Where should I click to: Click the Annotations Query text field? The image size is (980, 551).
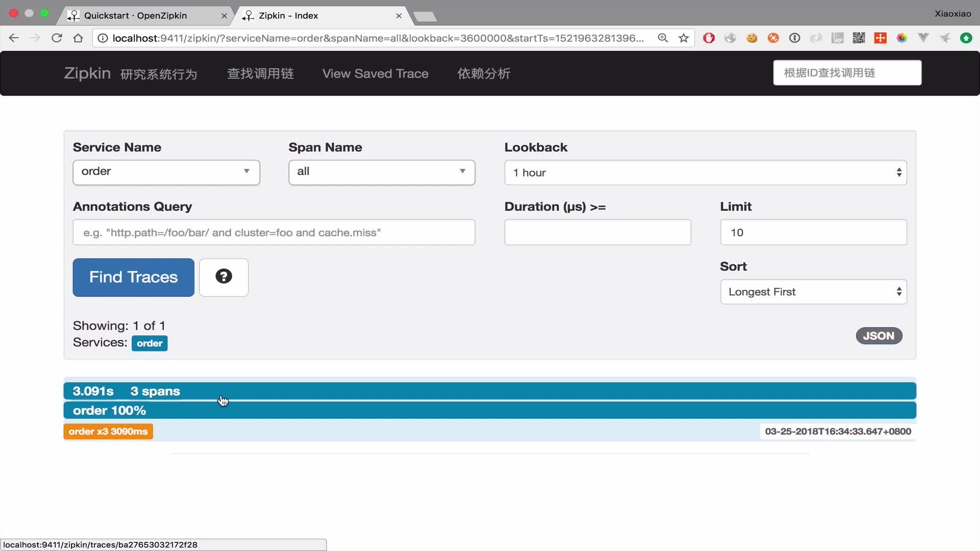click(274, 233)
